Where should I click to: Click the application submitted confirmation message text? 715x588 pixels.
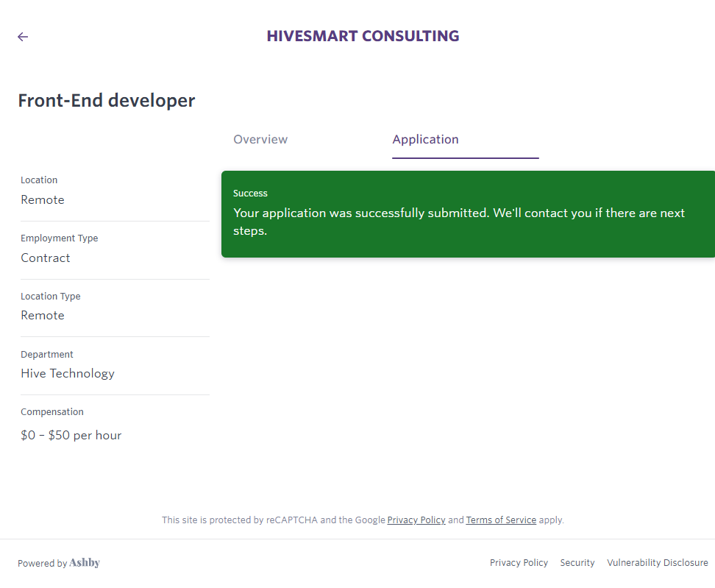(458, 222)
